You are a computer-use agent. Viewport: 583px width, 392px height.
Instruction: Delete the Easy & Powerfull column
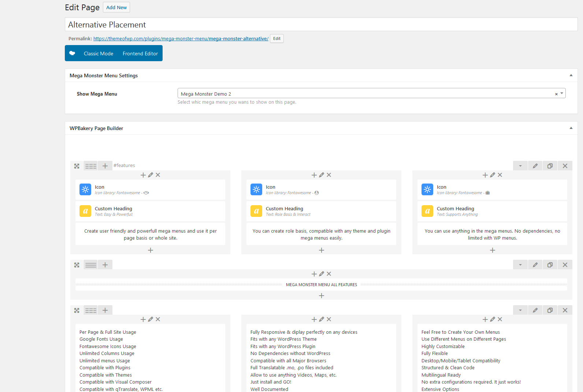point(158,175)
